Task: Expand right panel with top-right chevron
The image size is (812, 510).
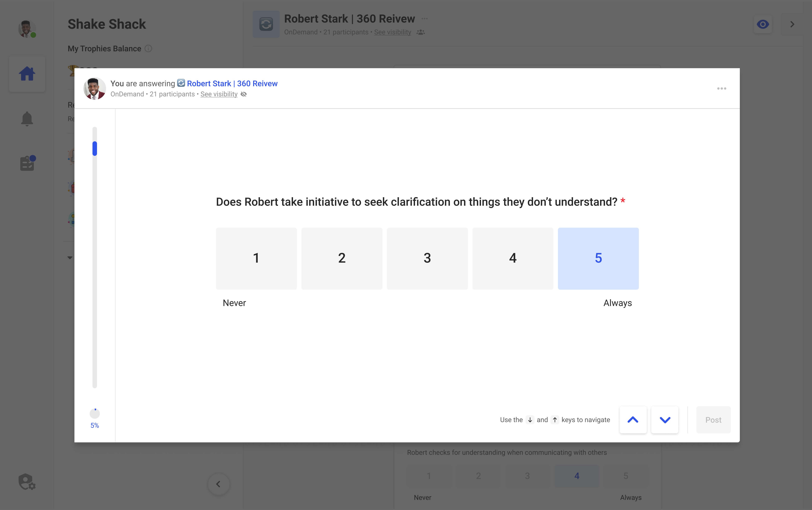Action: 792,24
